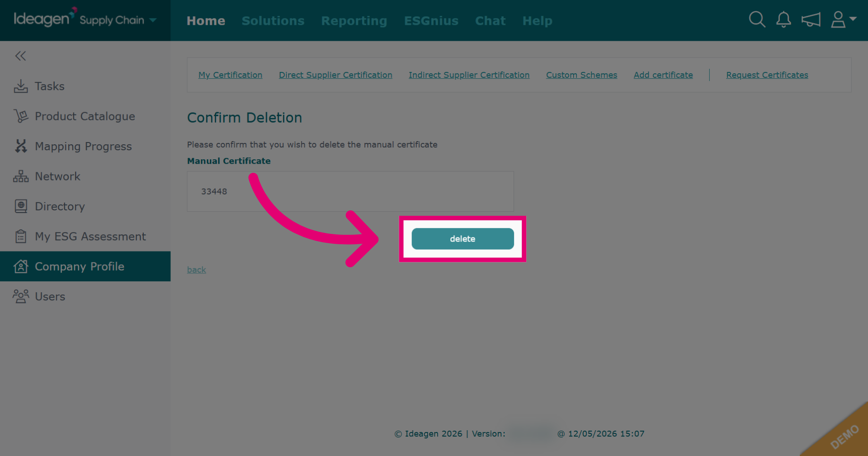Click the certificate number 33448
This screenshot has width=868, height=456.
tap(214, 191)
